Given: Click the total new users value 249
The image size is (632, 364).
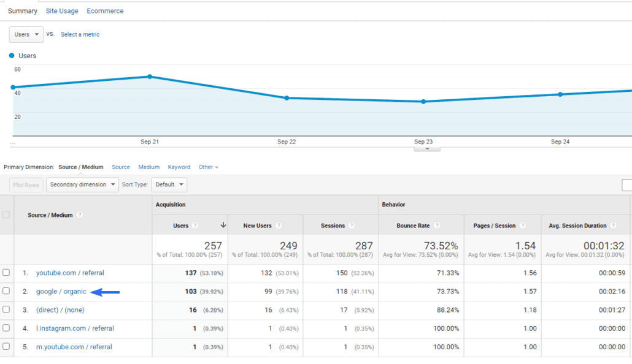Looking at the screenshot, I should pos(288,246).
